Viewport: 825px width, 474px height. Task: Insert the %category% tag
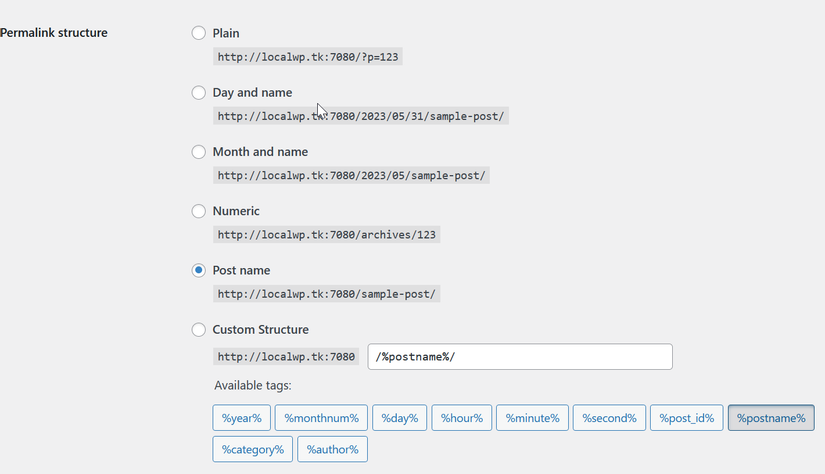pyautogui.click(x=253, y=450)
